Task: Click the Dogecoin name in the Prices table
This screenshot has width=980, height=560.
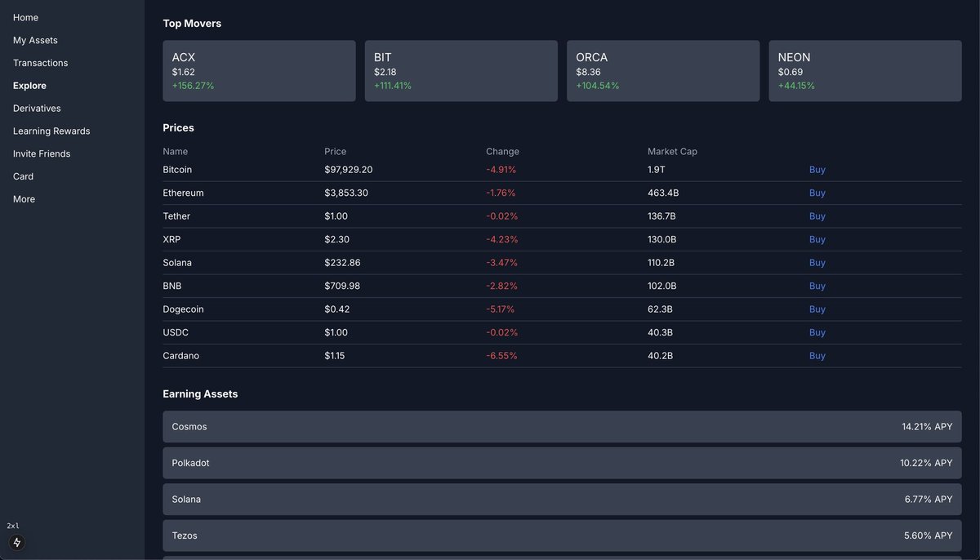Action: coord(183,309)
